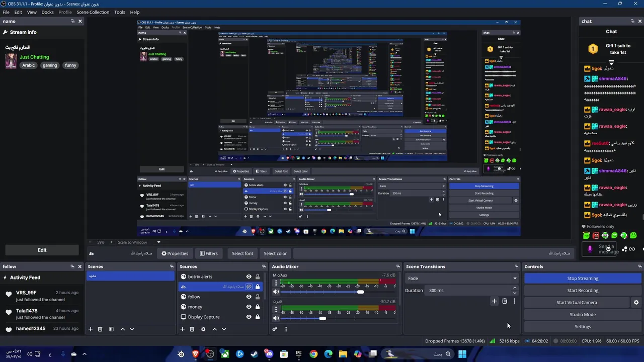Screen dimensions: 644x362
Task: Open source properties gear in Sources panel
Action: click(x=203, y=329)
